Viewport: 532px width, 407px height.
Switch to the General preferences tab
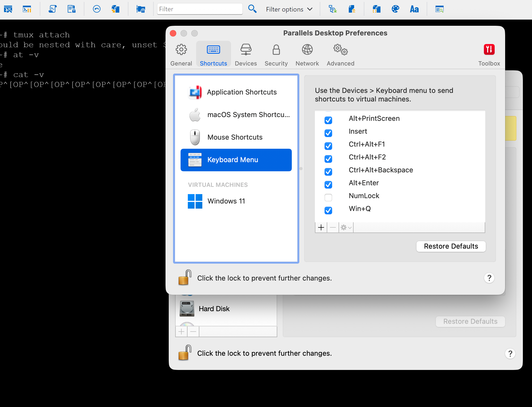tap(181, 55)
